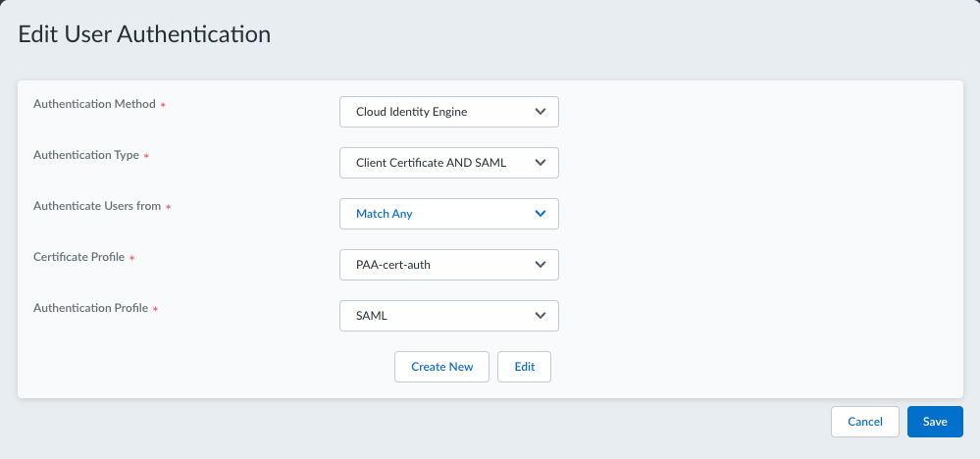Open the Authentication Method dropdown showing Cloud Identity Engine
Screen dimensions: 980x459
click(x=448, y=112)
